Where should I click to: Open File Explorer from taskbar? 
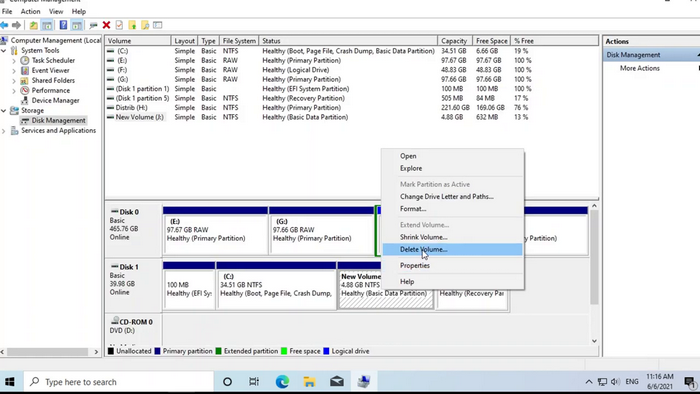coord(309,382)
